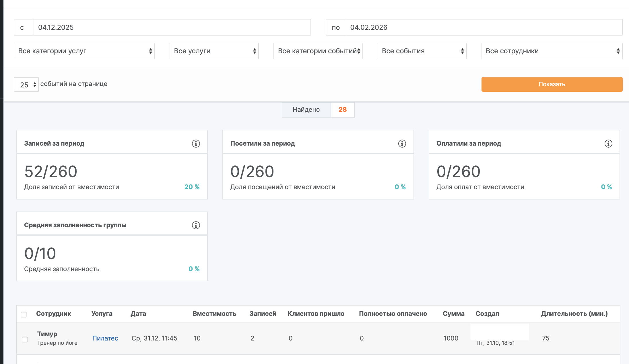The image size is (629, 364).
Task: Expand the Все категории событий dropdown
Action: (318, 51)
